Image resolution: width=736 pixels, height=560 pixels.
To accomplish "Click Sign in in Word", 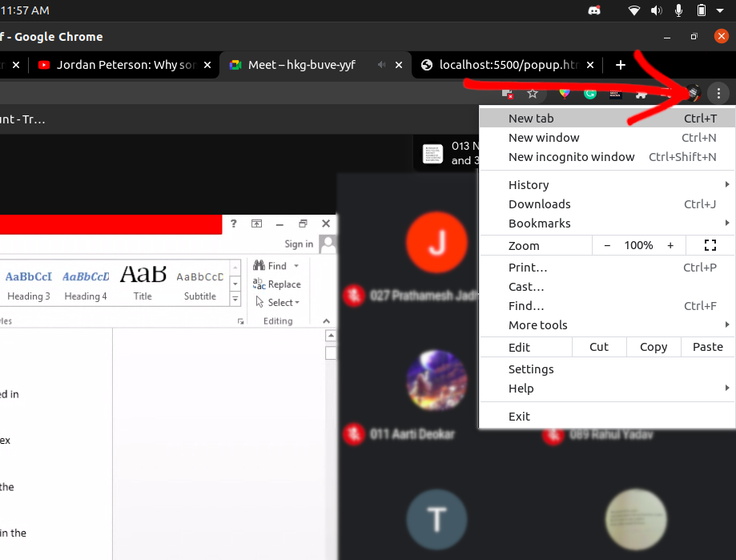I will 299,244.
